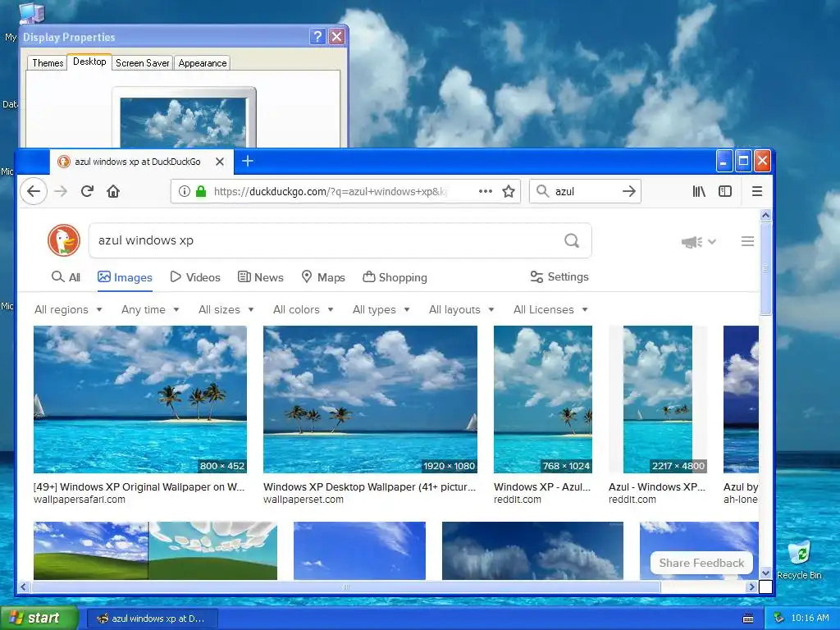Switch to Maps results
This screenshot has width=840, height=630.
click(323, 277)
